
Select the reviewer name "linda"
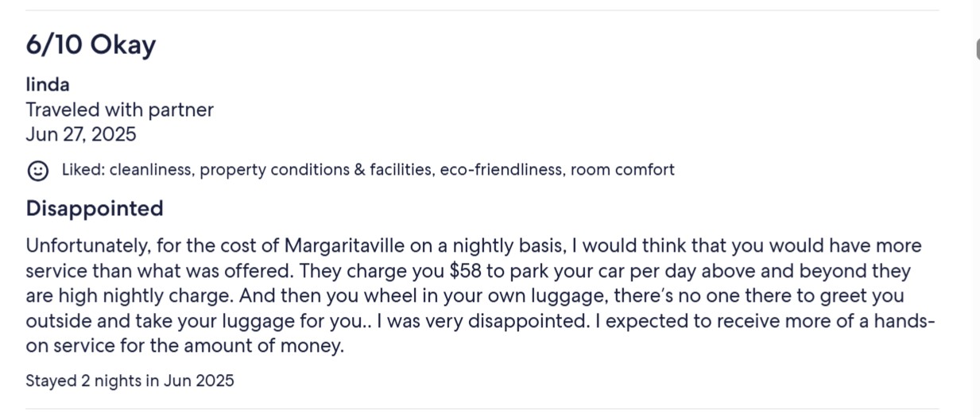pyautogui.click(x=48, y=85)
